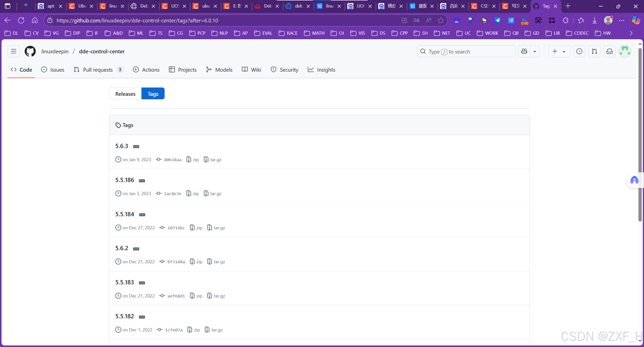Open your pull requests icon in header

[x=594, y=51]
